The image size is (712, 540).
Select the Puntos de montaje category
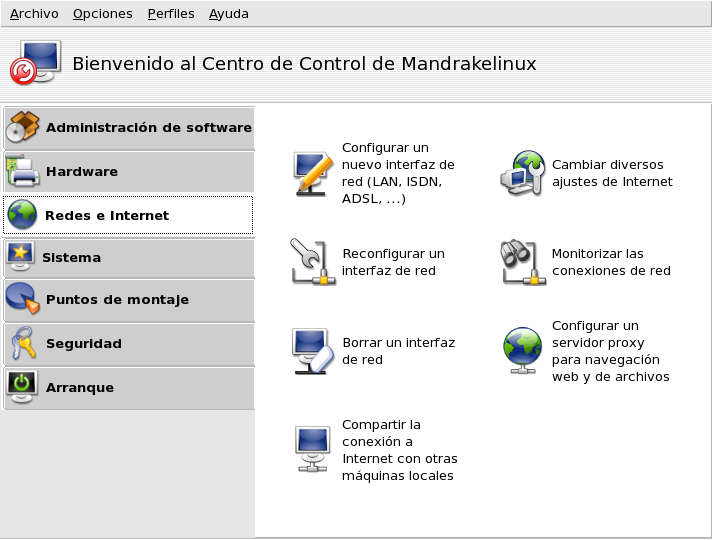coord(129,300)
